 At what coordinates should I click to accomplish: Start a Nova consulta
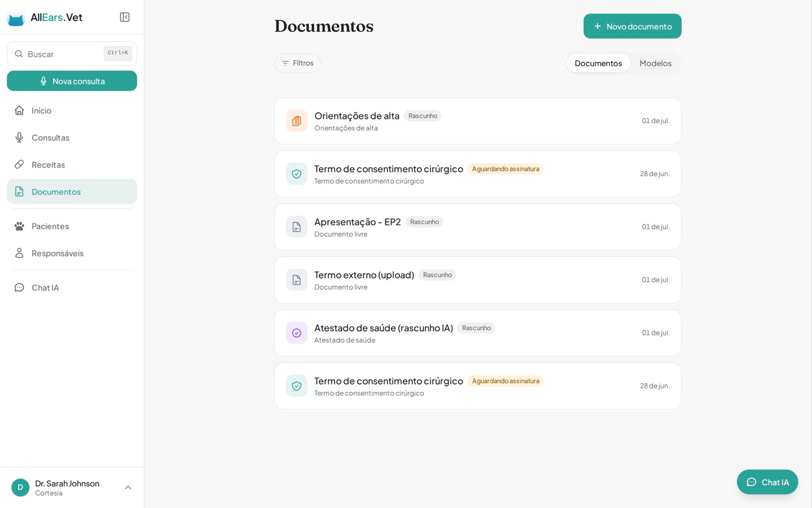[x=72, y=81]
